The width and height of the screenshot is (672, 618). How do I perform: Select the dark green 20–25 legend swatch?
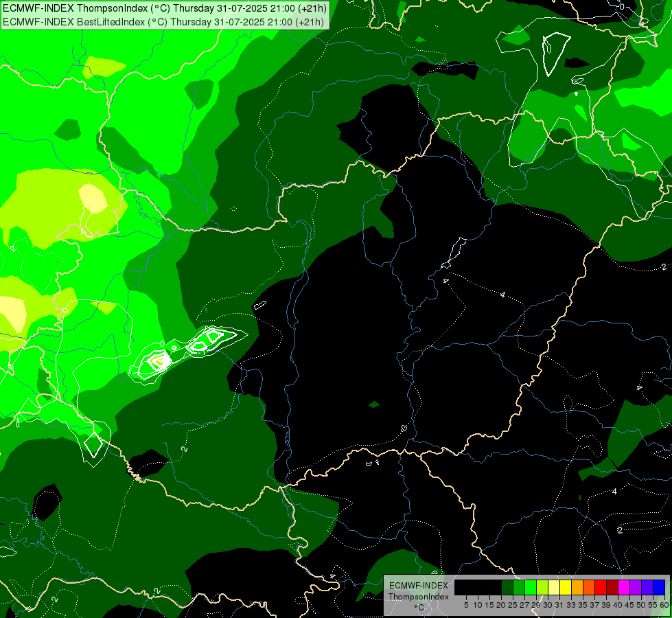point(507,588)
